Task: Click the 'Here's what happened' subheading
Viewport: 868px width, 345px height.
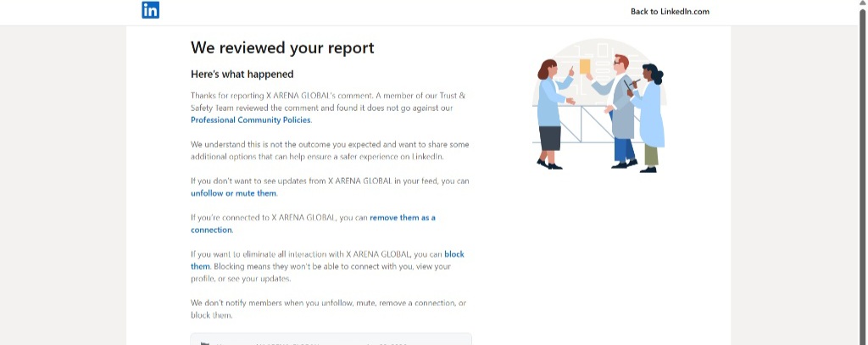Action: click(242, 75)
